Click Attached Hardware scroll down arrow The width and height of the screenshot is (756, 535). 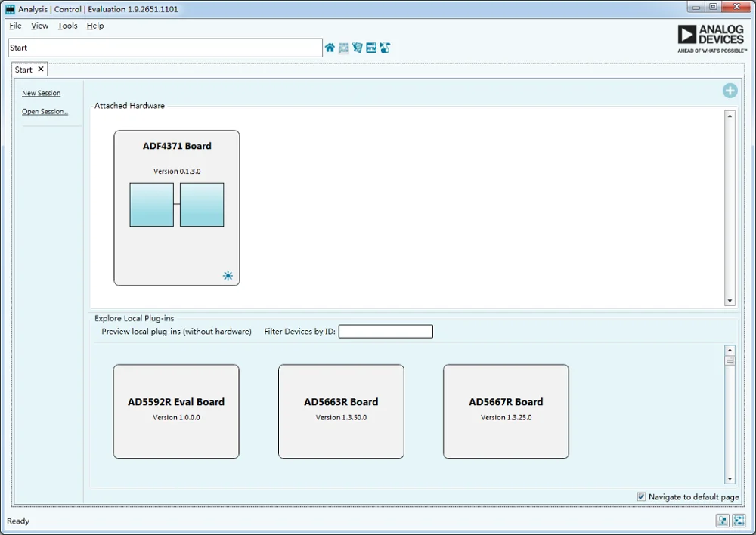(x=730, y=301)
